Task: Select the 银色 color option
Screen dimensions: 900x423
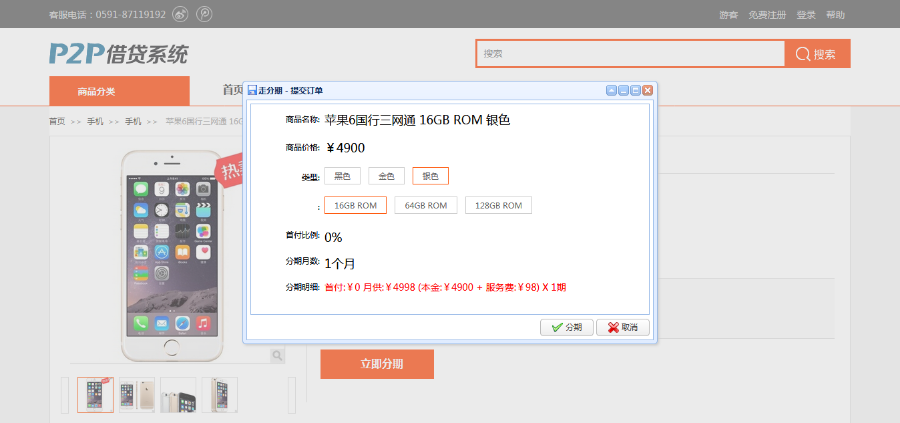Action: [430, 176]
